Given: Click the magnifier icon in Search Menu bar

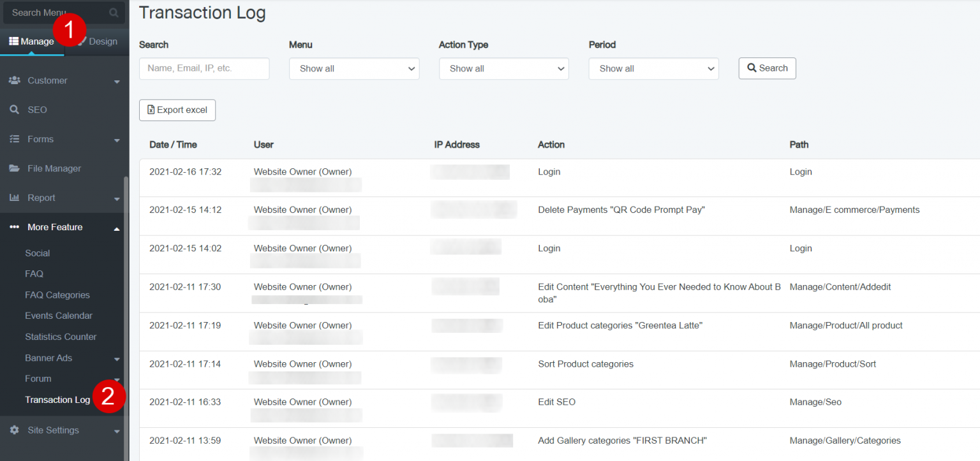Looking at the screenshot, I should [x=113, y=12].
